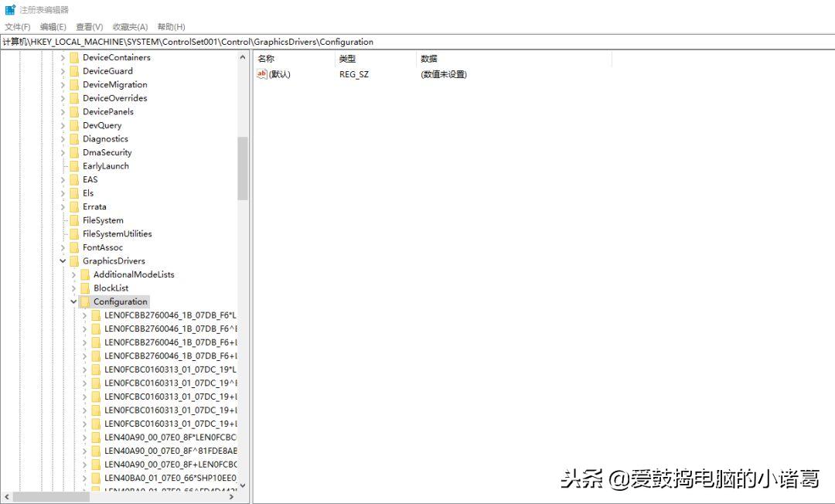This screenshot has height=504, width=835.
Task: Click the BlockList key folder icon
Action: [x=85, y=288]
